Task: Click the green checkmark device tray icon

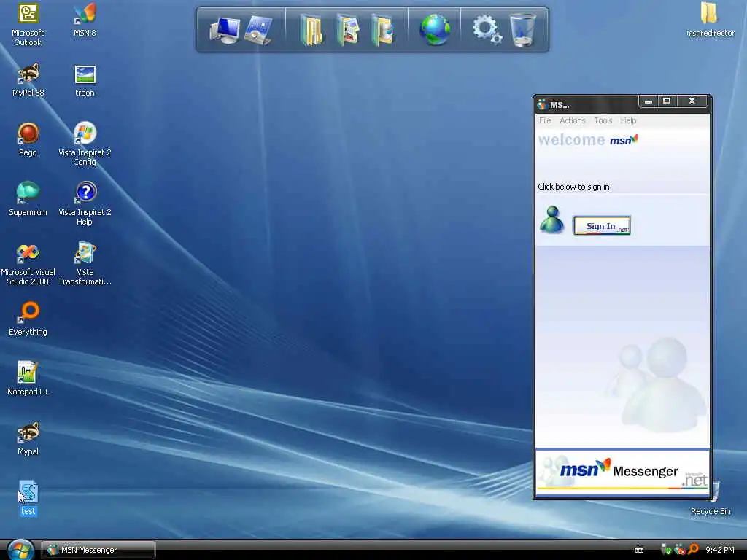Action: (x=666, y=550)
